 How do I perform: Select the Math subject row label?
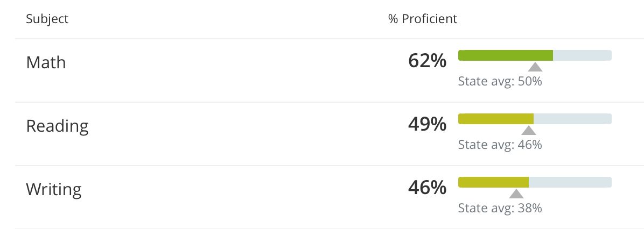pos(46,62)
